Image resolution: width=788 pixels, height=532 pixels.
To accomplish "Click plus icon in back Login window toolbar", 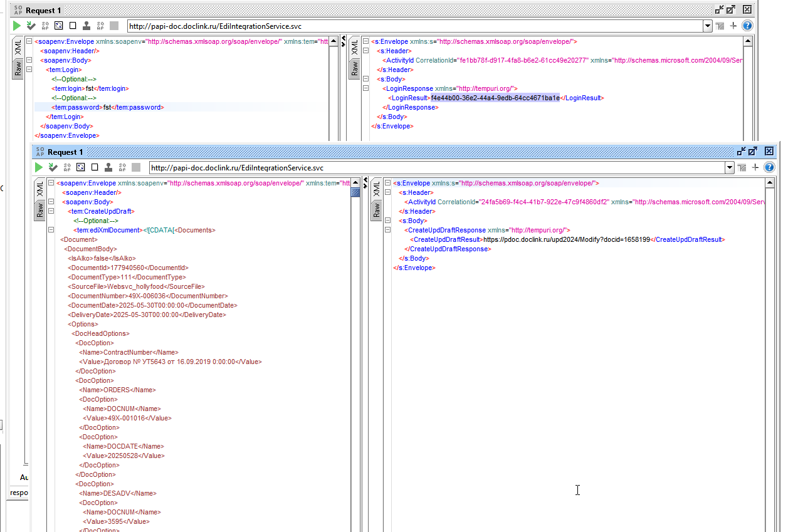I will tap(733, 26).
